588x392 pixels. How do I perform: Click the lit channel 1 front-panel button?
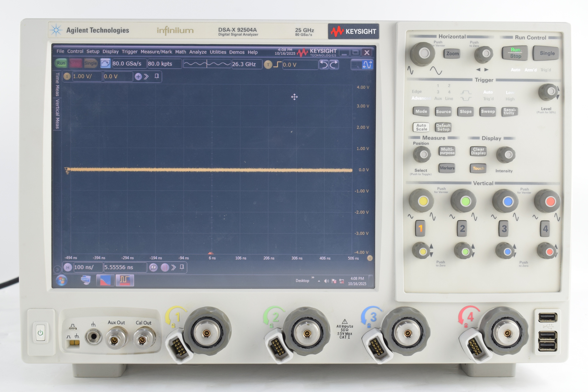(420, 229)
